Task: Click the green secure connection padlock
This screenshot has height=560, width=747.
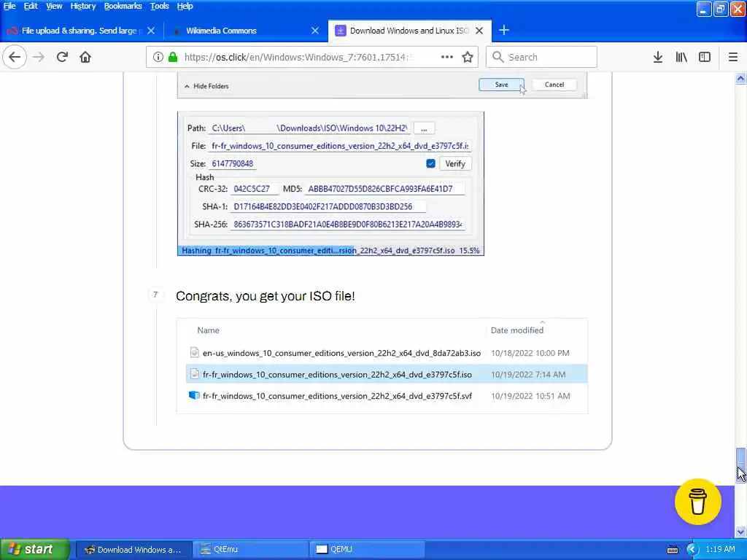Action: point(173,57)
